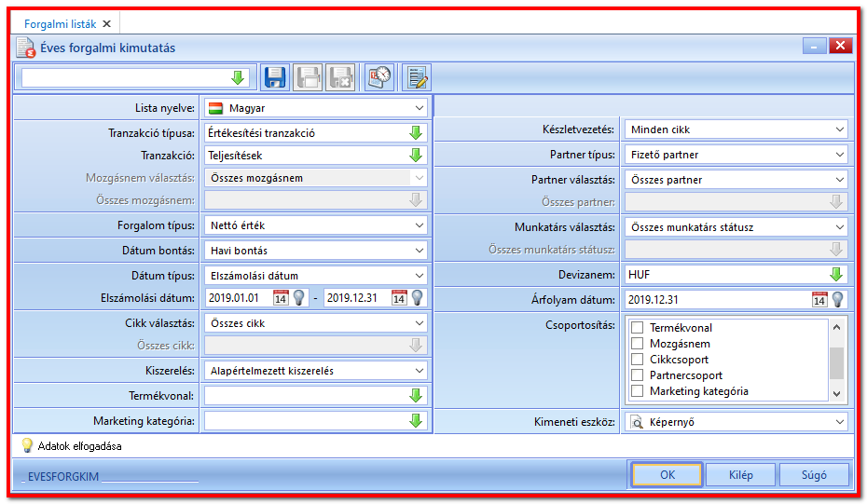867x504 pixels.
Task: Click the EVESFORGKIM status label
Action: 63,476
